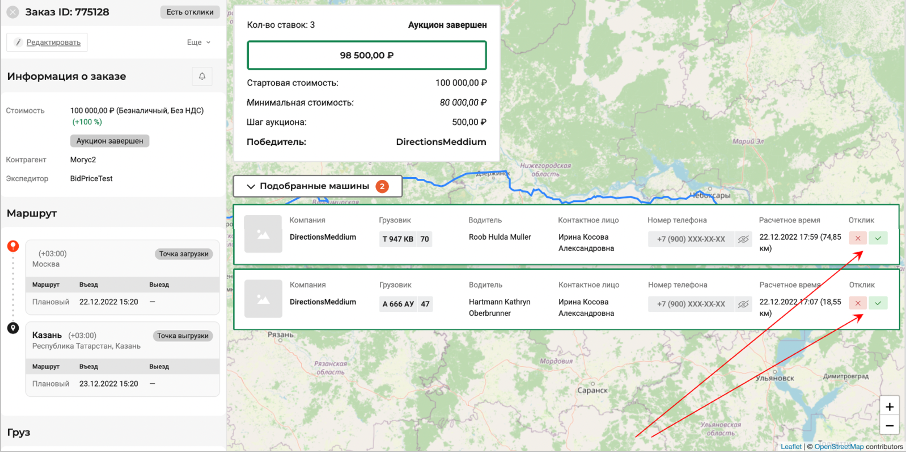Open the Leaflet link

click(790, 446)
